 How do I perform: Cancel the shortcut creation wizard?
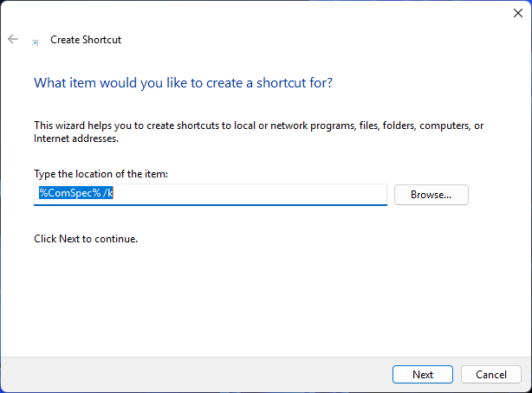(490, 374)
